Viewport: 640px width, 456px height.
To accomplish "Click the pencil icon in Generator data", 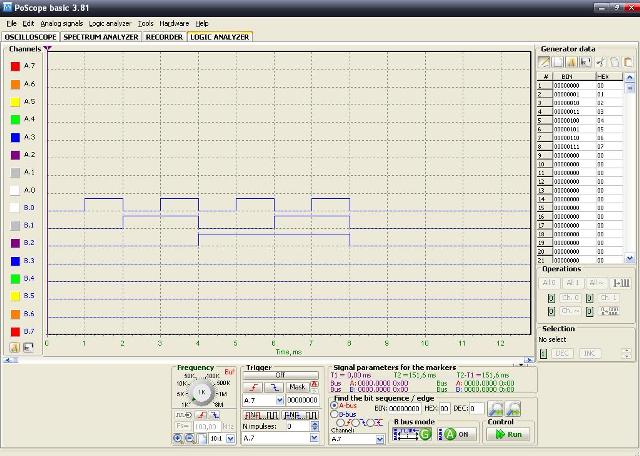I will pos(545,62).
